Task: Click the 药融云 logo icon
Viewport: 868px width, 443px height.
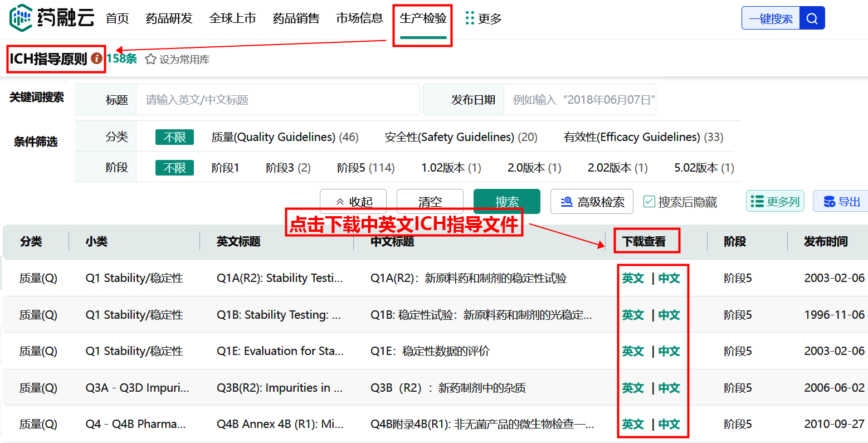Action: tap(21, 18)
